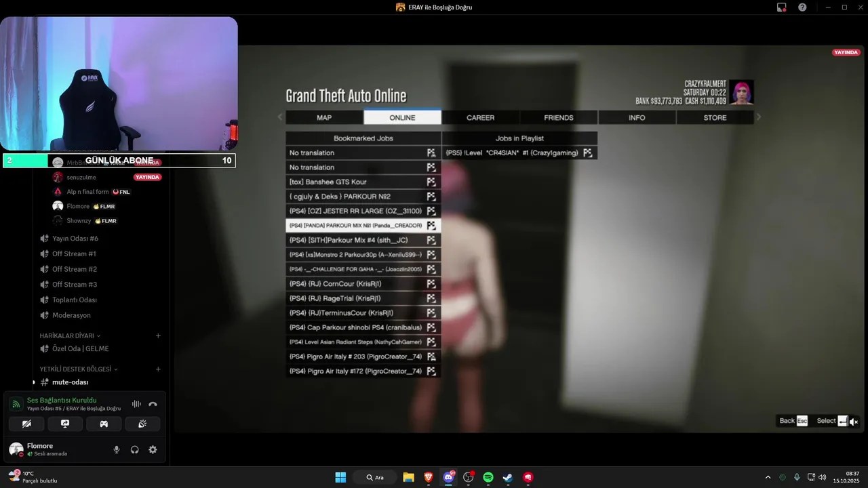Open Discord user settings gear
The width and height of the screenshot is (868, 488).
153,449
